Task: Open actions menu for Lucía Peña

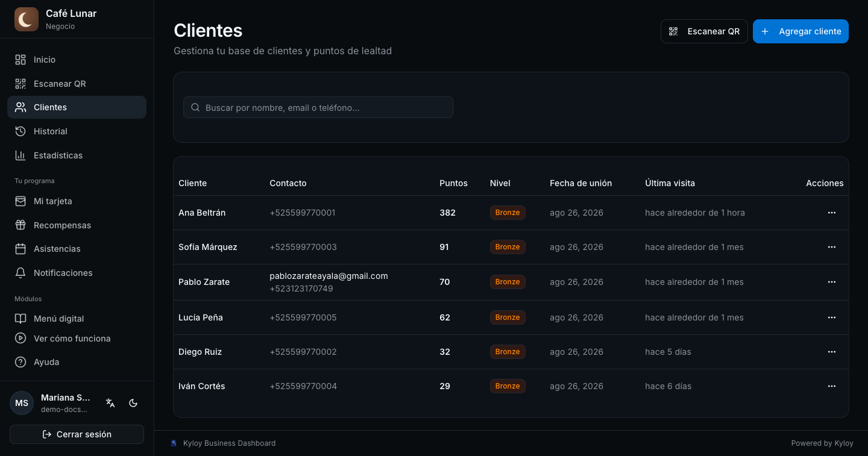Action: click(832, 317)
